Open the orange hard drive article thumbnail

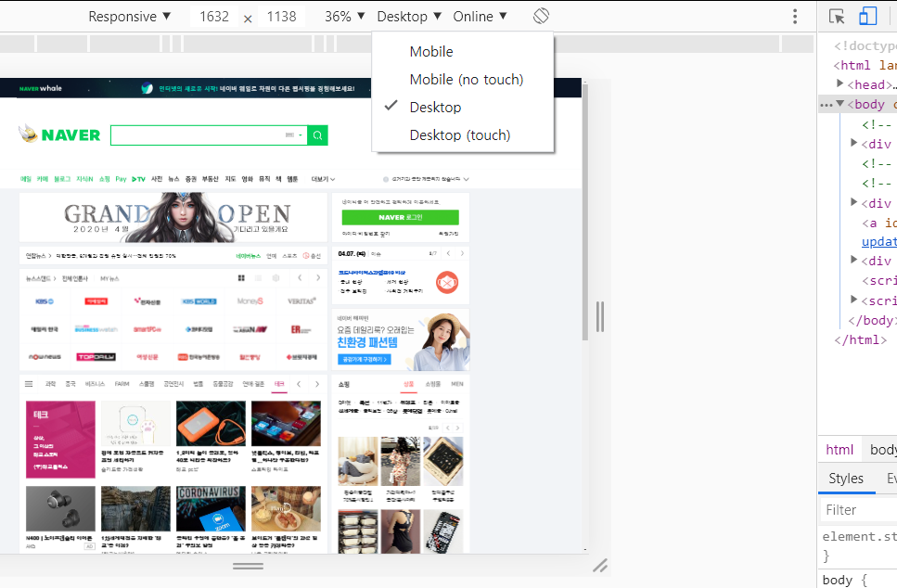211,423
